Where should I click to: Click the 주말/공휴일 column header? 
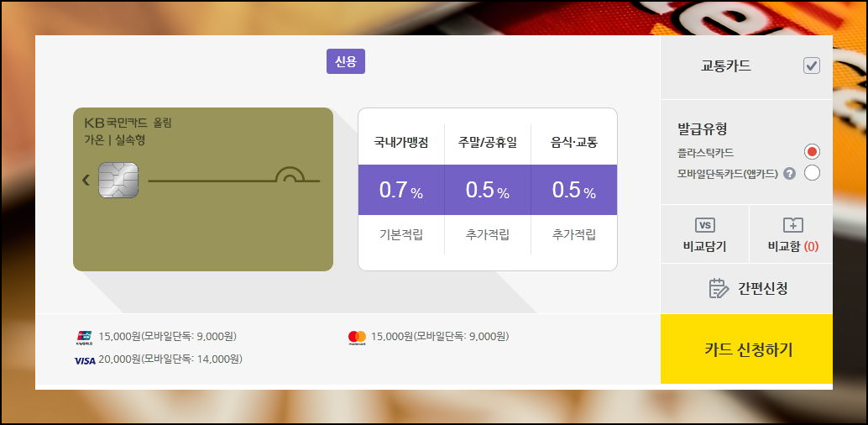(x=488, y=143)
